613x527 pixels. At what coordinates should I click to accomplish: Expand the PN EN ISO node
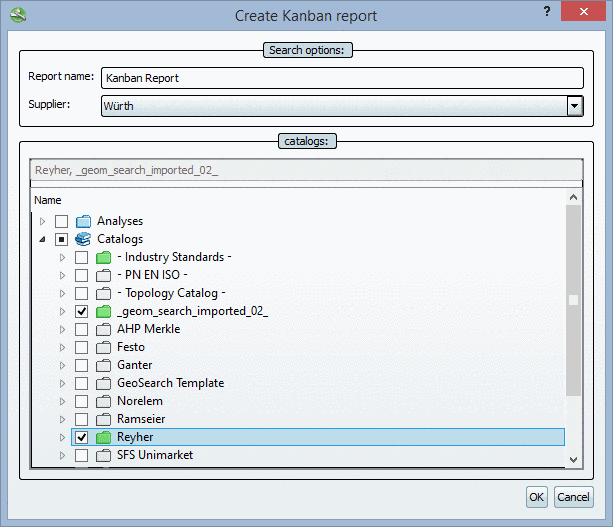pyautogui.click(x=62, y=275)
